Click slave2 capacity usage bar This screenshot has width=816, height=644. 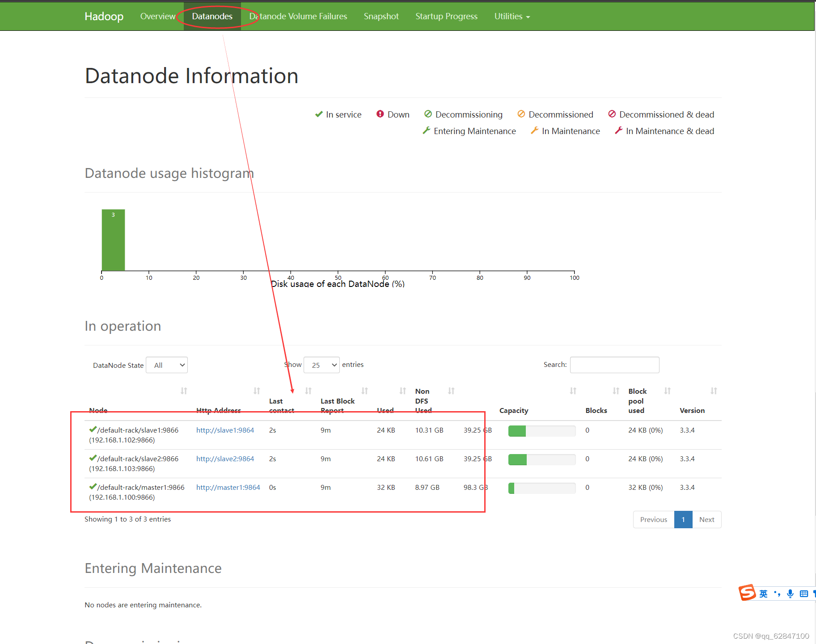(x=542, y=459)
